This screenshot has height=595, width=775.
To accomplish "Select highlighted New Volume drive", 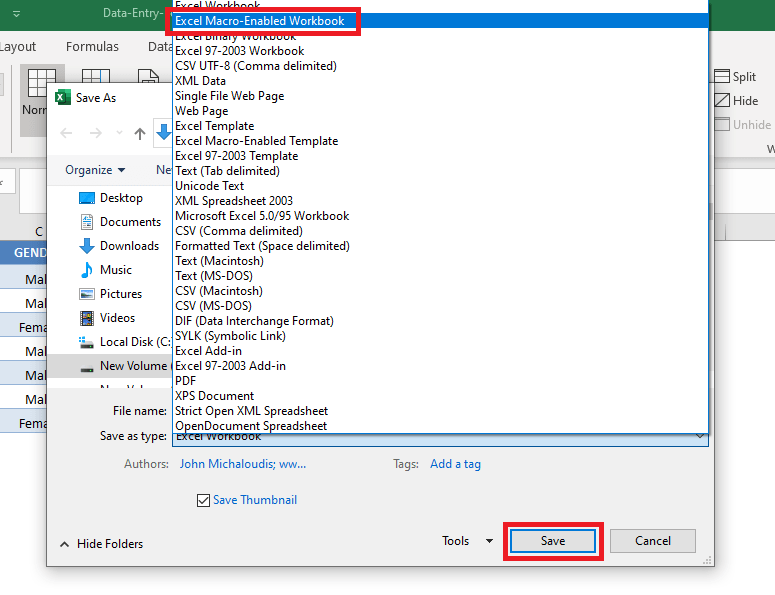I will [110, 366].
